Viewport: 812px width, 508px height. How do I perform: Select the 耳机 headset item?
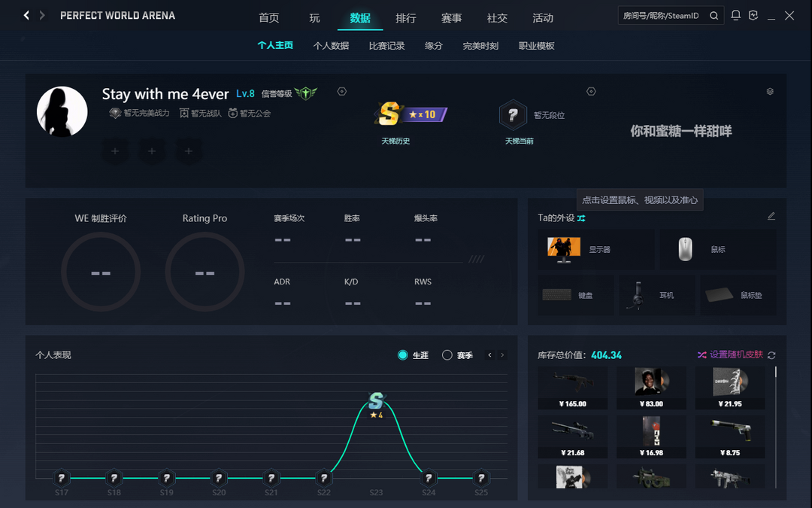657,295
